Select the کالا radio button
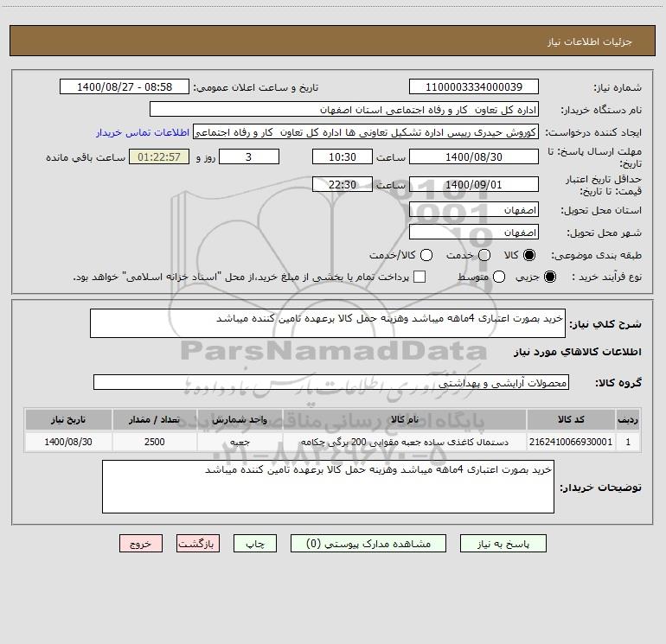 [529, 255]
